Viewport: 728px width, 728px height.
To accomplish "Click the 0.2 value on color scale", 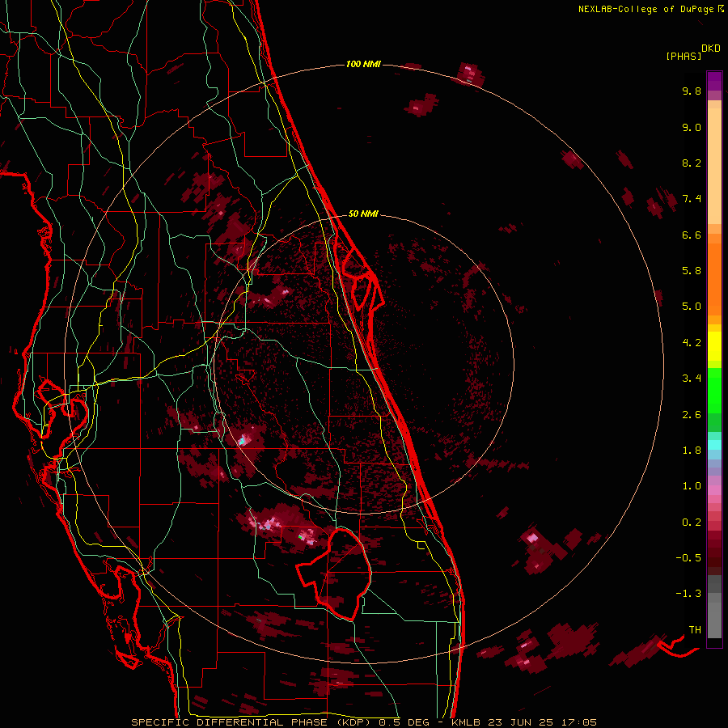I will pyautogui.click(x=692, y=523).
